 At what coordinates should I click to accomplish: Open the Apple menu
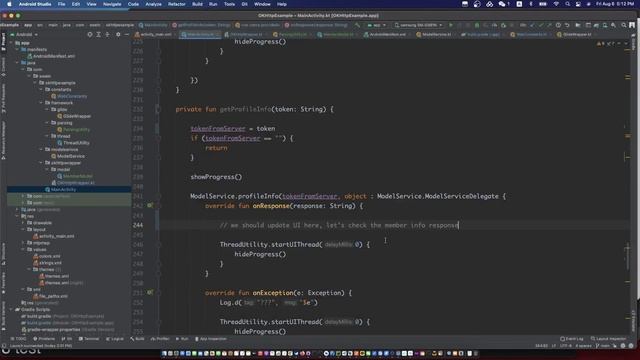click(9, 4)
